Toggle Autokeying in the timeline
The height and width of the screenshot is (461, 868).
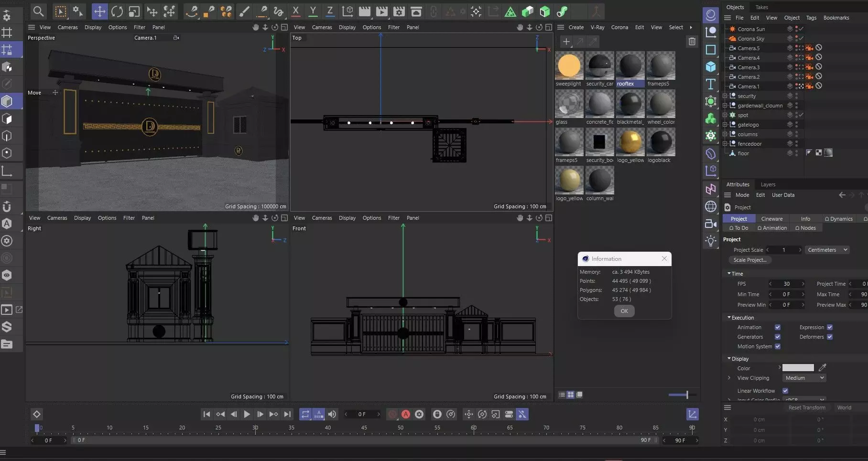pos(406,414)
